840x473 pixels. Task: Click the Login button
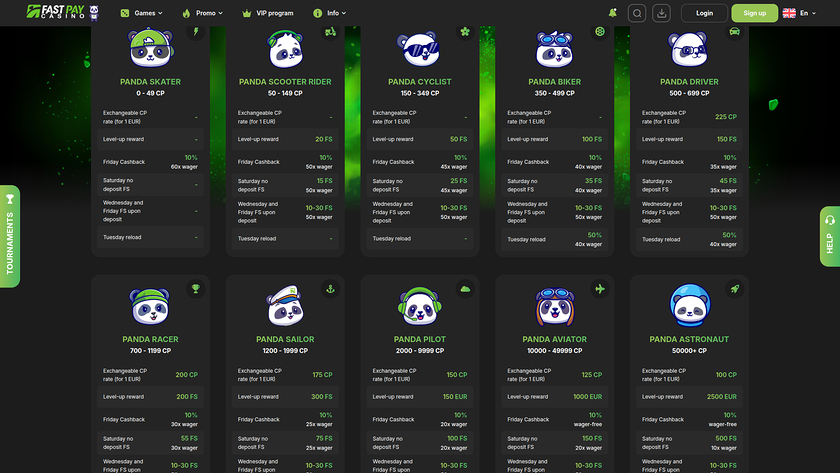pyautogui.click(x=704, y=13)
